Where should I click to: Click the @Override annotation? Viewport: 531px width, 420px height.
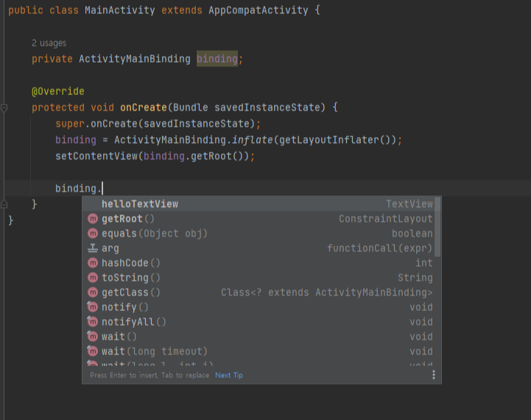58,91
